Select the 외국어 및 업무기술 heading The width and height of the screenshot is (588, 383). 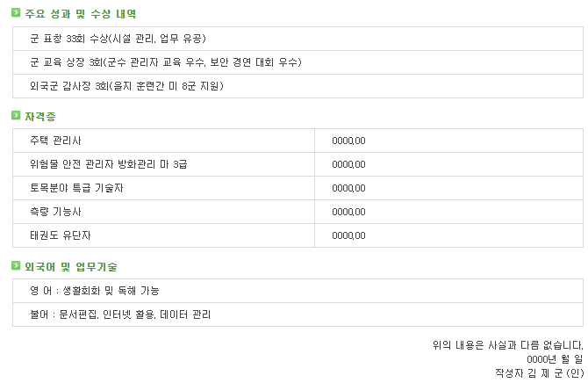71,267
